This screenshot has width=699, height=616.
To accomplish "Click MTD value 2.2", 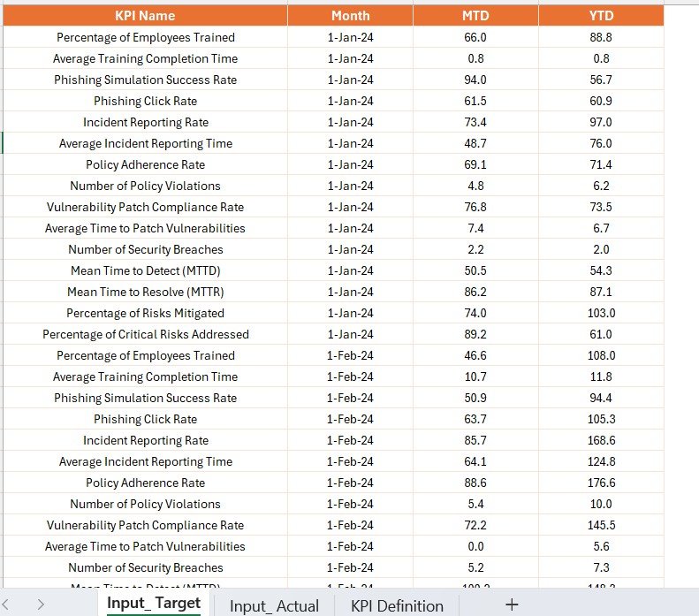I will point(475,249).
